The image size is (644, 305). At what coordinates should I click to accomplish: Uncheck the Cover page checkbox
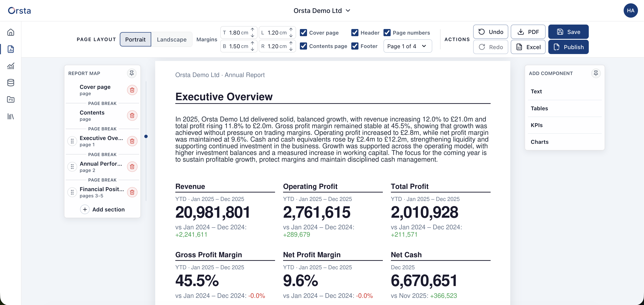[303, 32]
